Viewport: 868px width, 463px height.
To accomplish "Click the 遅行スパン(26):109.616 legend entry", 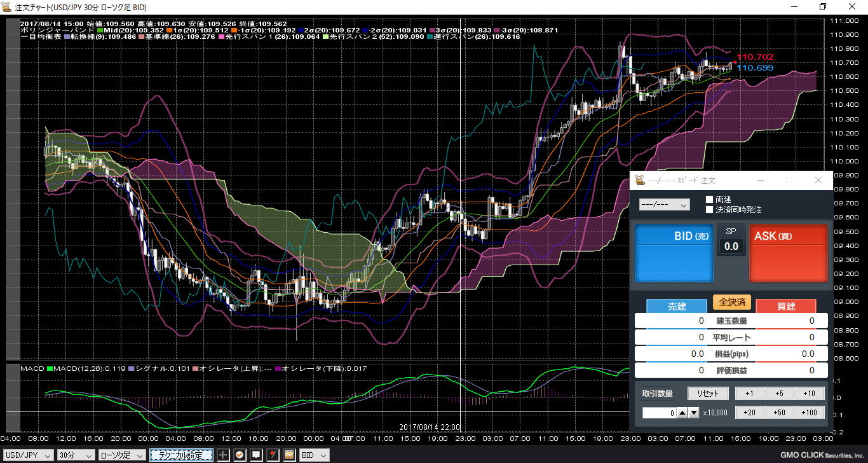I will (x=473, y=37).
